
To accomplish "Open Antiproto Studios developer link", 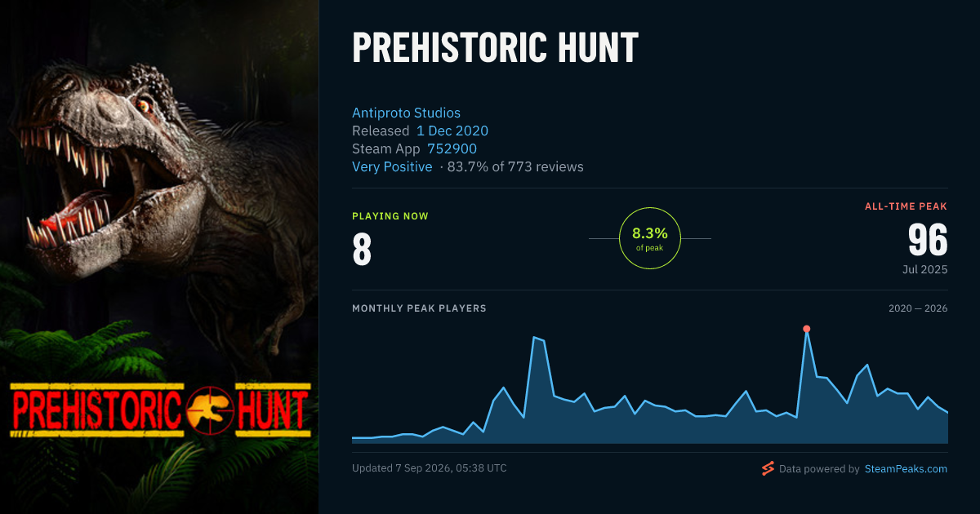I will point(406,113).
